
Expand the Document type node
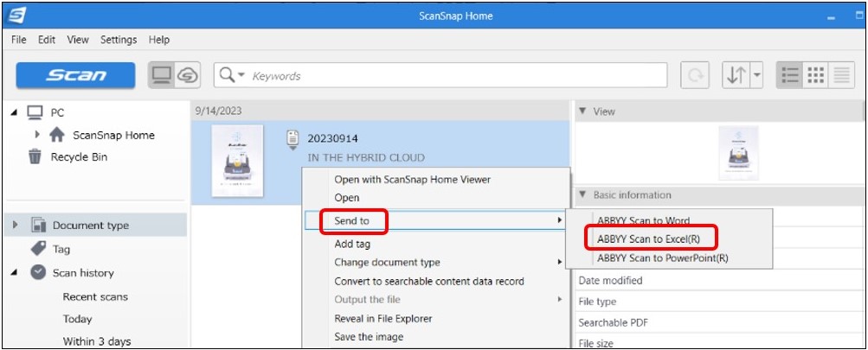[x=15, y=225]
